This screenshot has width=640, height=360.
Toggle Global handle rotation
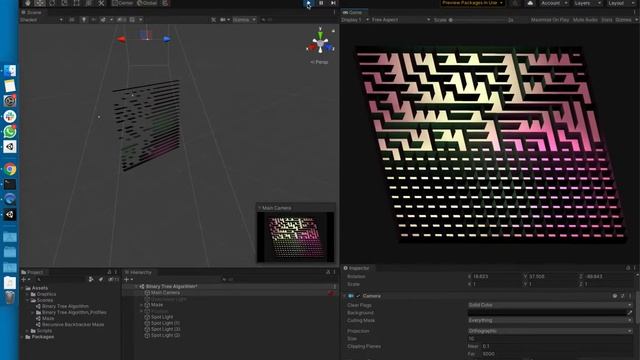coord(147,3)
